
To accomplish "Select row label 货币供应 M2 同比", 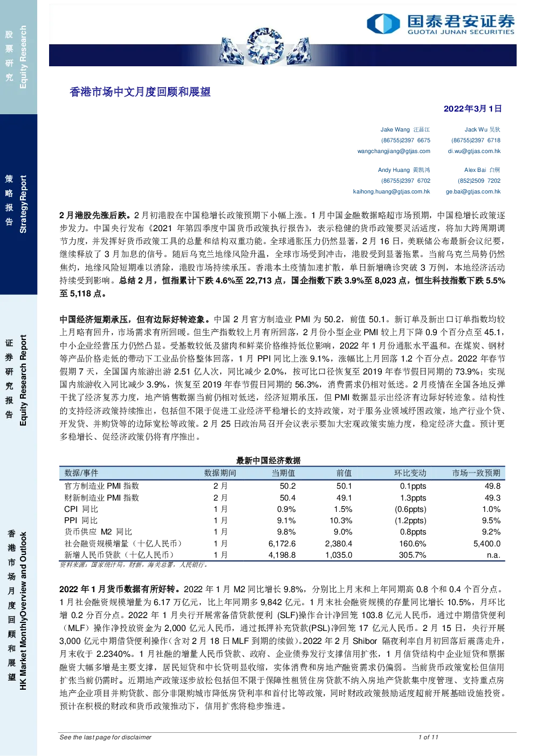I will 98,532.
